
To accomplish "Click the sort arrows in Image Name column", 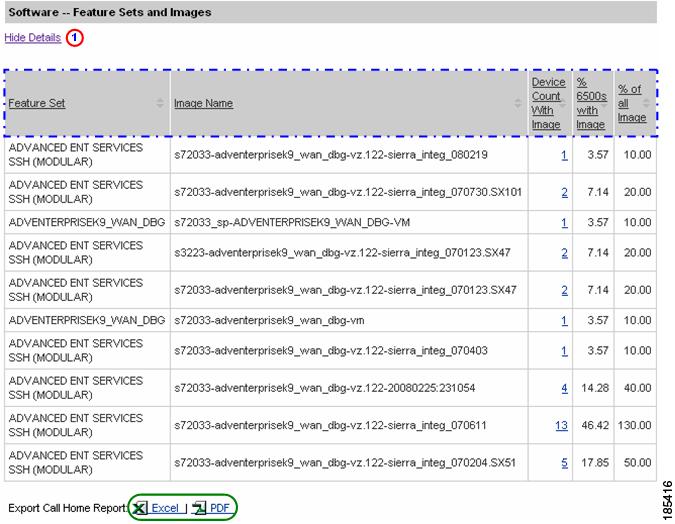I will [x=520, y=104].
